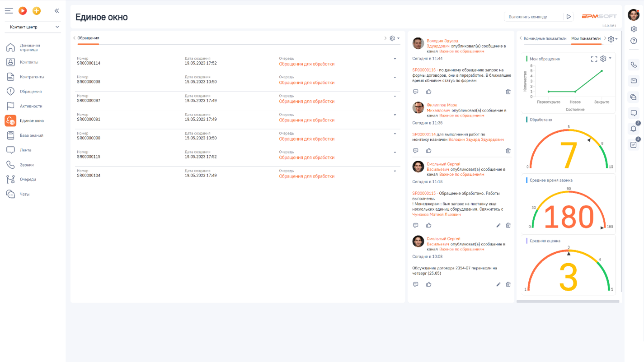Viewport: 644px width, 362px height.
Task: Delete Володин Эдуард's feed message with trash icon
Action: tap(508, 92)
